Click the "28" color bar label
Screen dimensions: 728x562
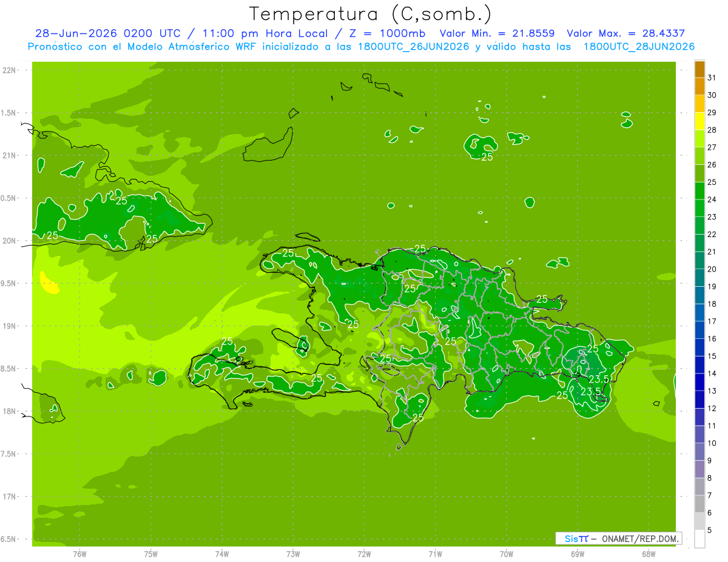712,130
